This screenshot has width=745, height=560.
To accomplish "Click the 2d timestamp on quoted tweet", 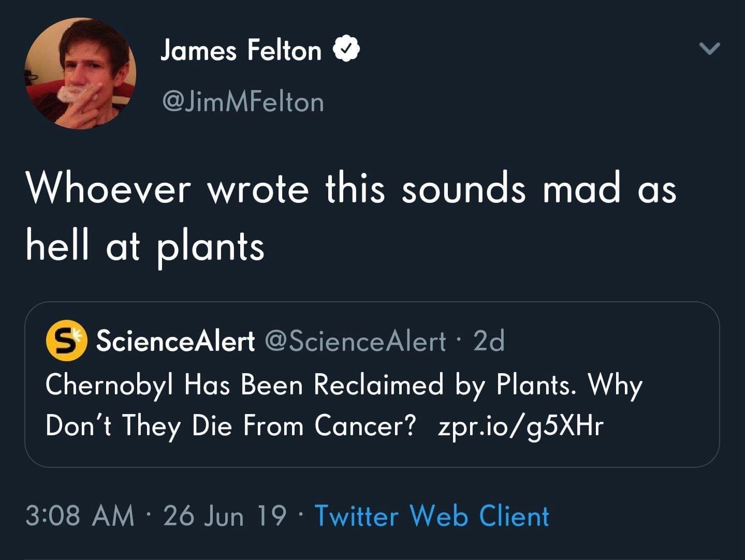I will [x=489, y=341].
